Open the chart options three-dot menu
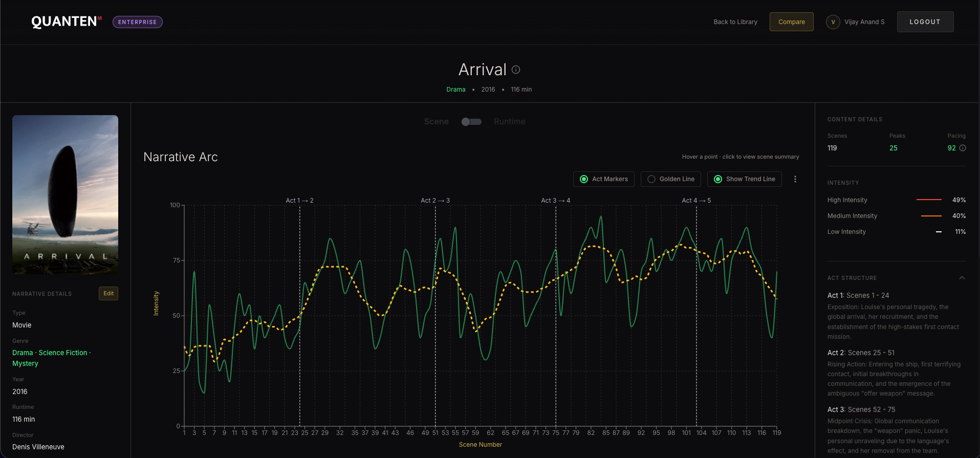The image size is (980, 458). [x=795, y=179]
